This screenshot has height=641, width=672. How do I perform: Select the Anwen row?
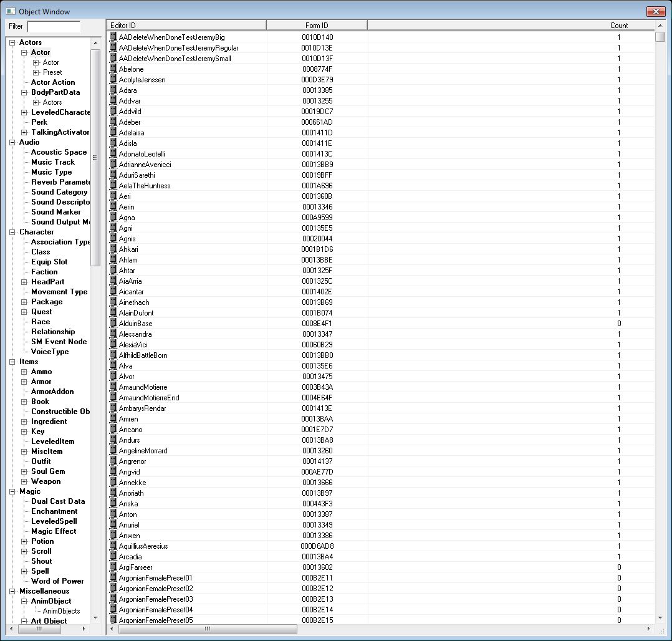coord(380,535)
